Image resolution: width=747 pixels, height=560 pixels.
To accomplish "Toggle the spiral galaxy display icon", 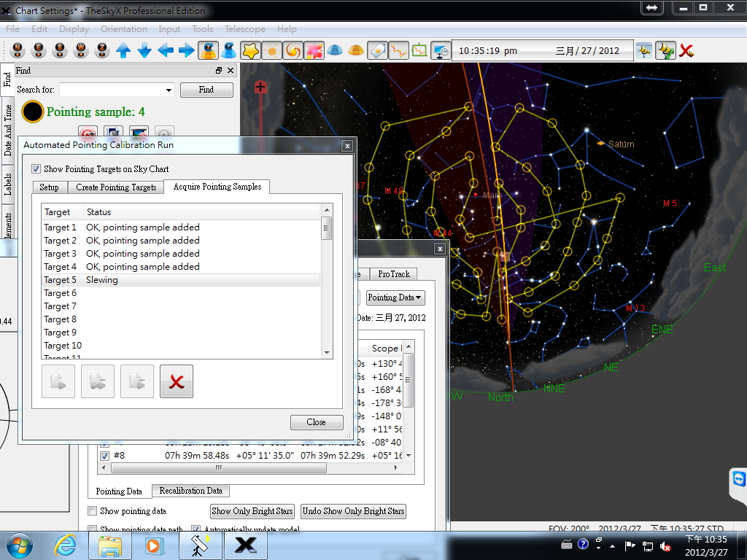I will [x=293, y=50].
